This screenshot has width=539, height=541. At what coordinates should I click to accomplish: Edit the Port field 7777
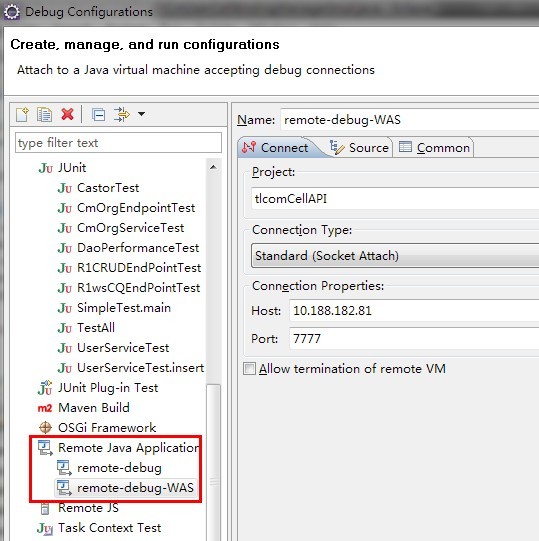point(414,338)
